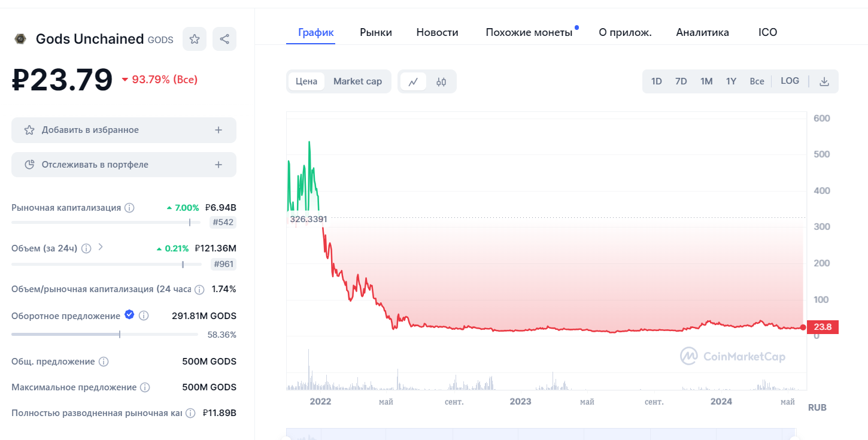Image resolution: width=868 pixels, height=440 pixels.
Task: Open the Новости tab
Action: (438, 32)
